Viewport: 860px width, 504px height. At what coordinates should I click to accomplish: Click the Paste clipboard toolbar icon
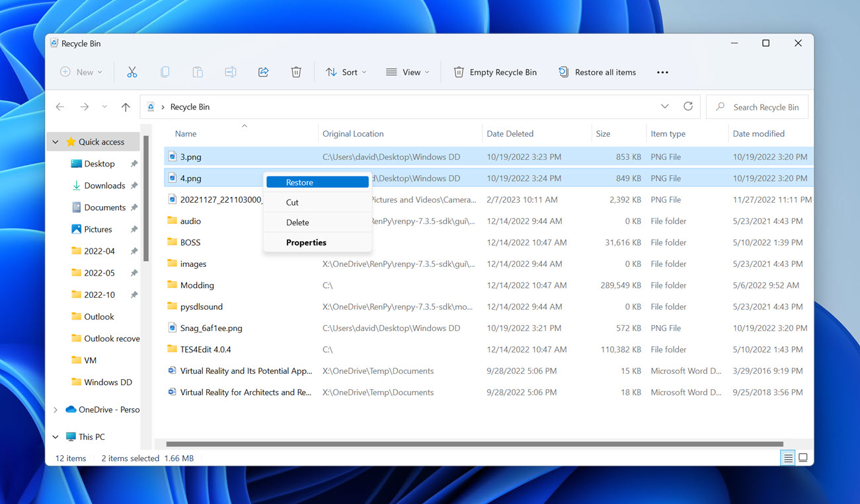coord(198,72)
